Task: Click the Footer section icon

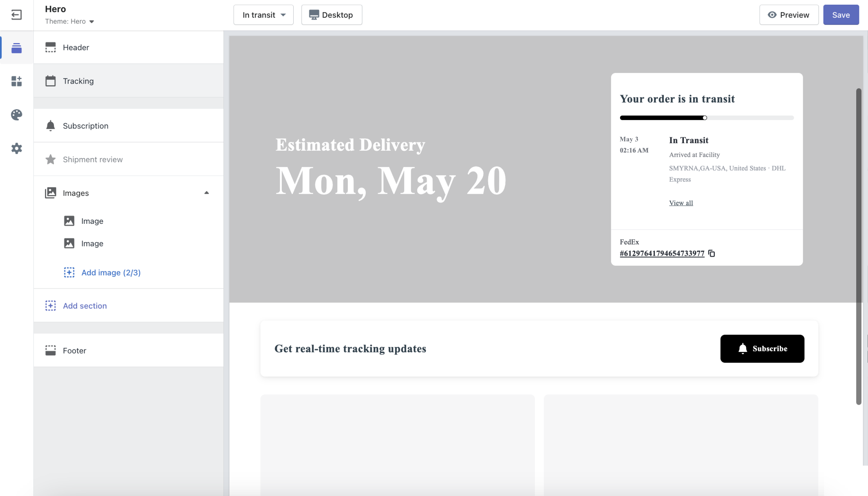Action: tap(51, 351)
